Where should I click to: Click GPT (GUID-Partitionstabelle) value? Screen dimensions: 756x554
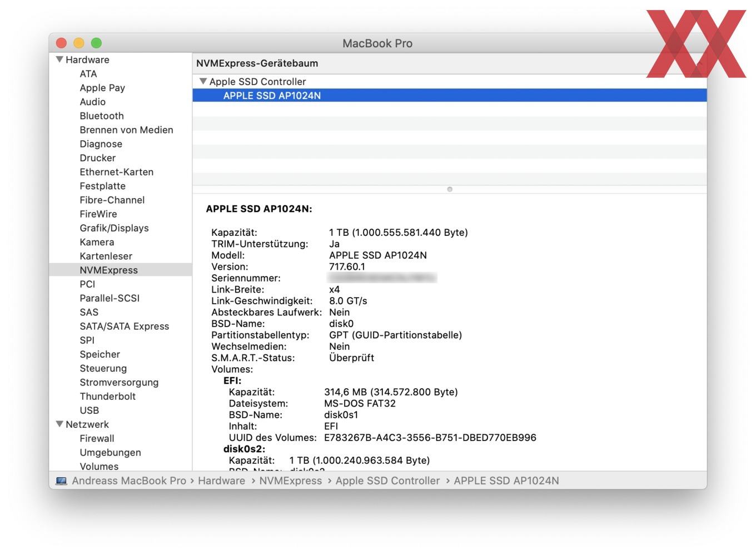396,335
